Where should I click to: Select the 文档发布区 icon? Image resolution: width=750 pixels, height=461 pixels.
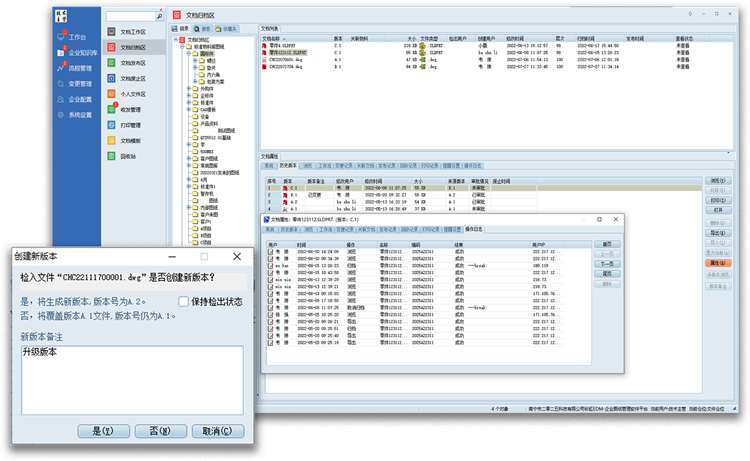111,62
